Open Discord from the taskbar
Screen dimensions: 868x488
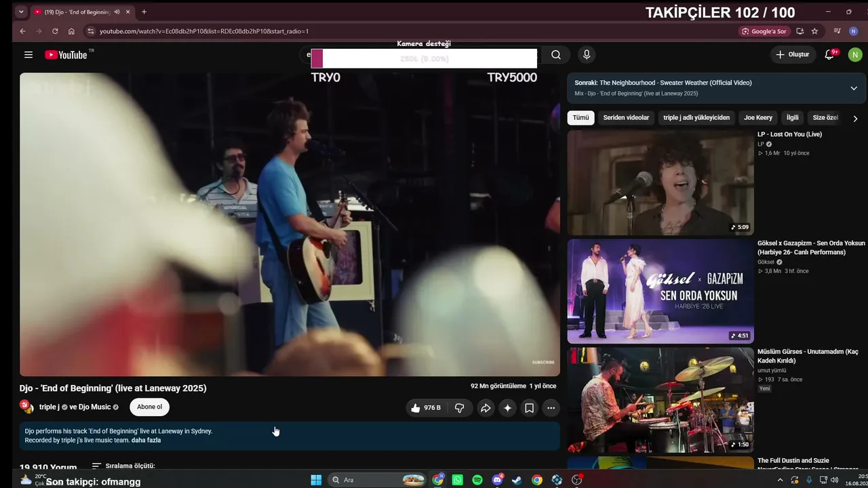(497, 480)
